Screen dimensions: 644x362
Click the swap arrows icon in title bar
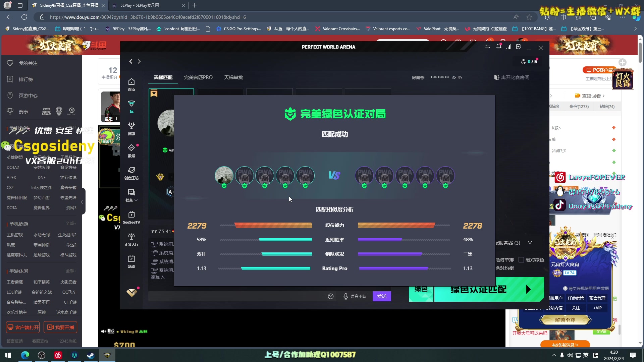click(488, 47)
